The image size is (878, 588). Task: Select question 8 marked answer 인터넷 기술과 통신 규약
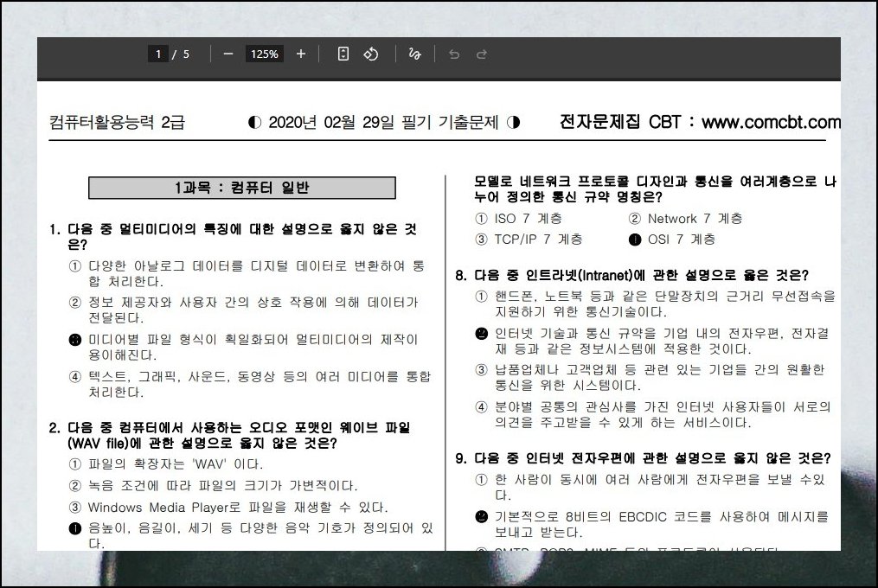(651, 341)
